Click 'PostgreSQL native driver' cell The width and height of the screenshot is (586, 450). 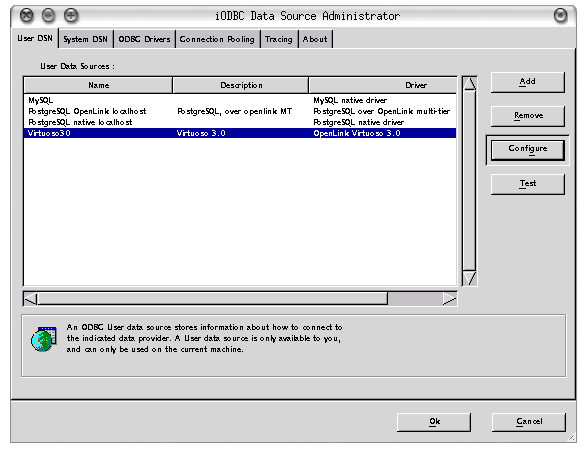(x=358, y=122)
